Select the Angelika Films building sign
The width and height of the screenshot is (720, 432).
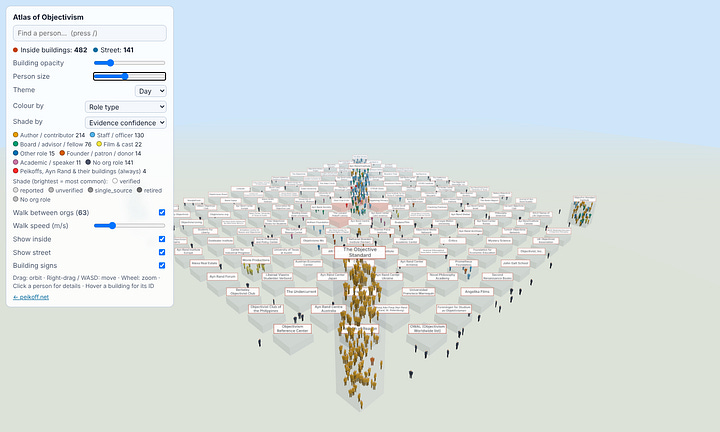[477, 292]
